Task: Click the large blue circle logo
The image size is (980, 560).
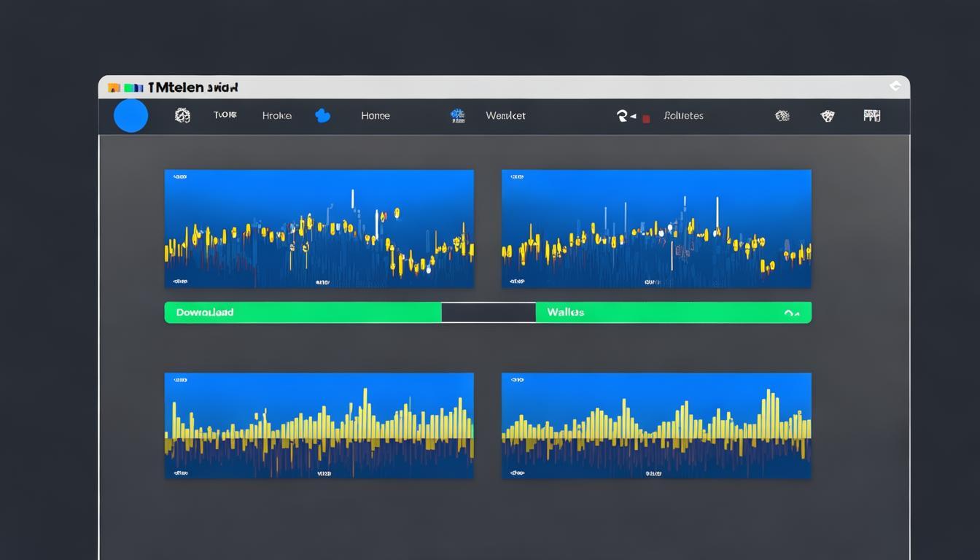Action: click(x=131, y=116)
